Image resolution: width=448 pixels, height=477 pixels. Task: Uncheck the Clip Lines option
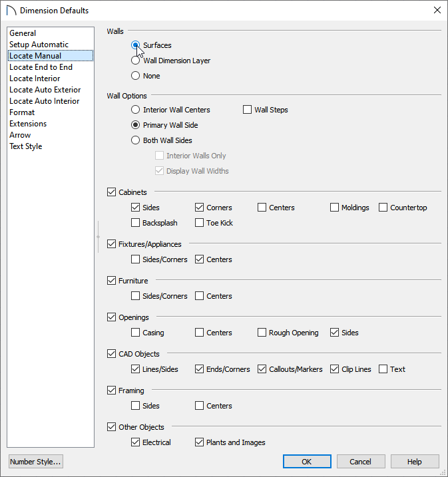point(334,369)
